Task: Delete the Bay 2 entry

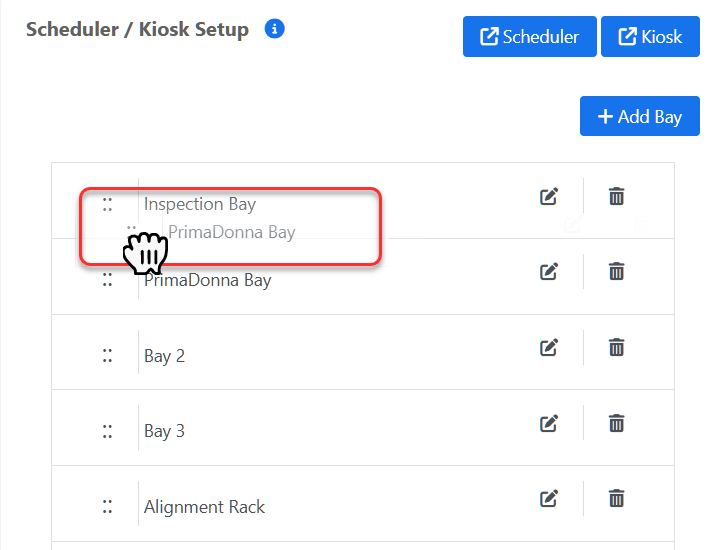Action: pos(616,347)
